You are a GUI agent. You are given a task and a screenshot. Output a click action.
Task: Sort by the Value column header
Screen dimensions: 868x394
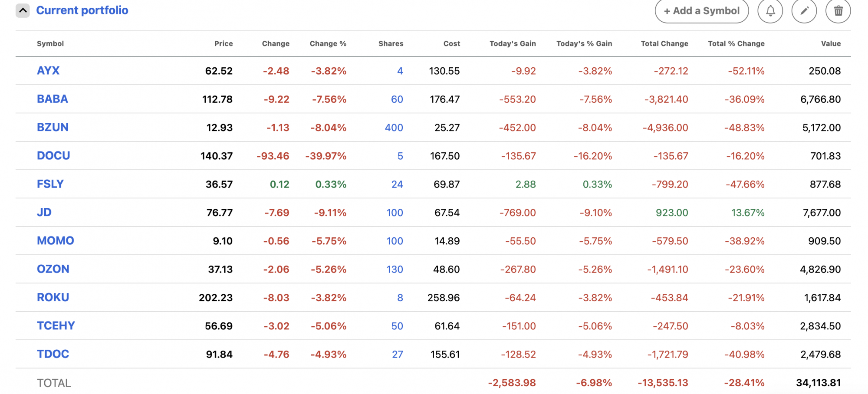(831, 43)
